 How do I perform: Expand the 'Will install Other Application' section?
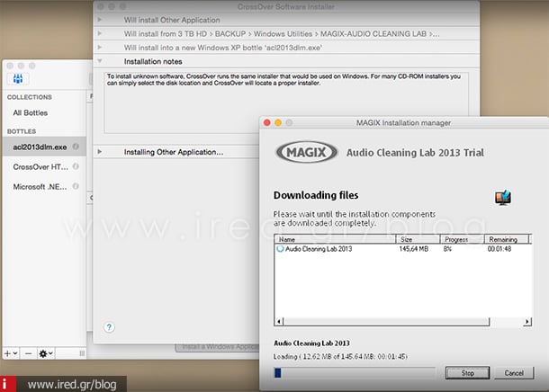coord(99,18)
